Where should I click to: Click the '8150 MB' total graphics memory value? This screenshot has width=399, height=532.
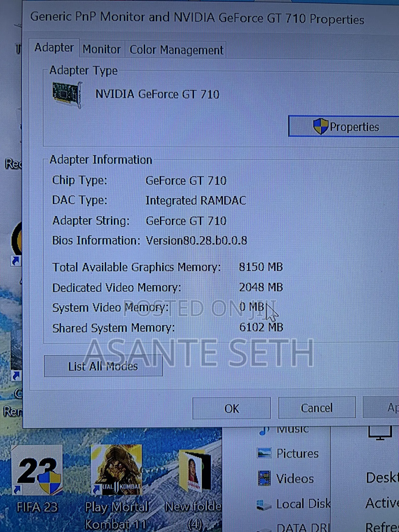click(261, 267)
